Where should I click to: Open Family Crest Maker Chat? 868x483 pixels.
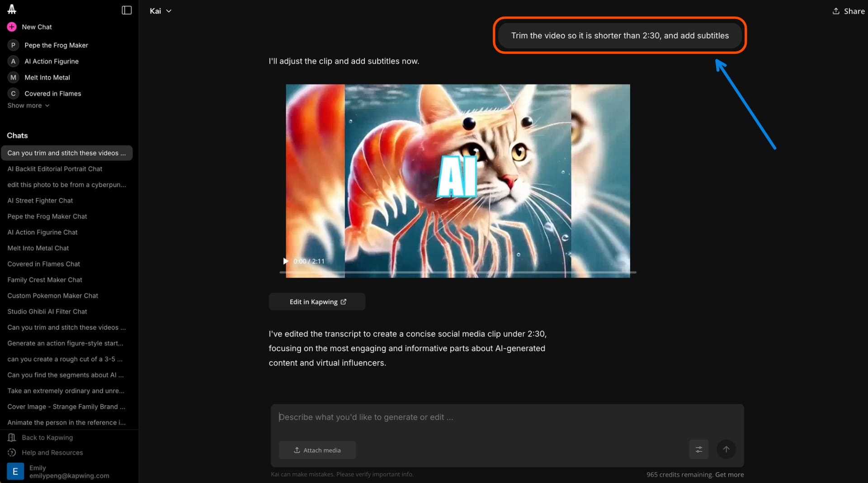pyautogui.click(x=45, y=280)
